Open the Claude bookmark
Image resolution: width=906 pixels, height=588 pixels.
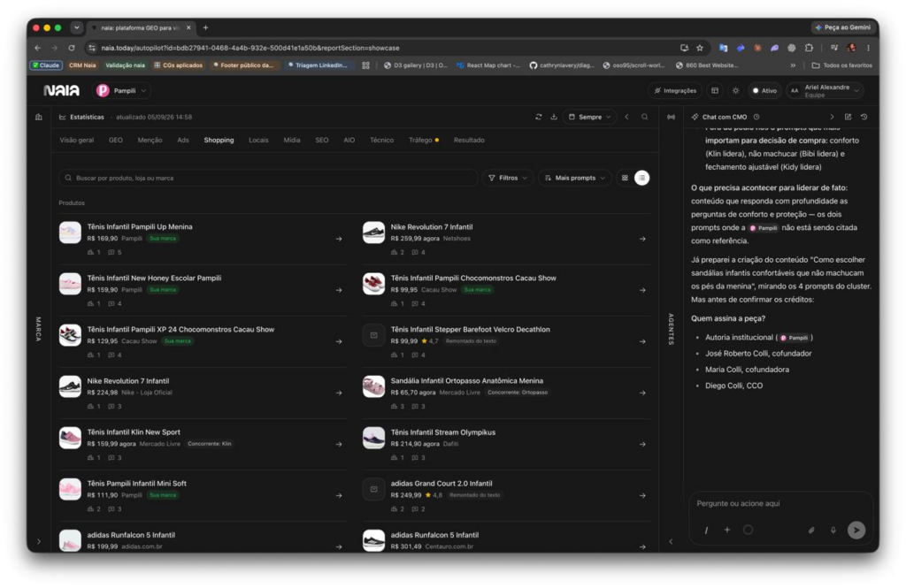tap(46, 65)
